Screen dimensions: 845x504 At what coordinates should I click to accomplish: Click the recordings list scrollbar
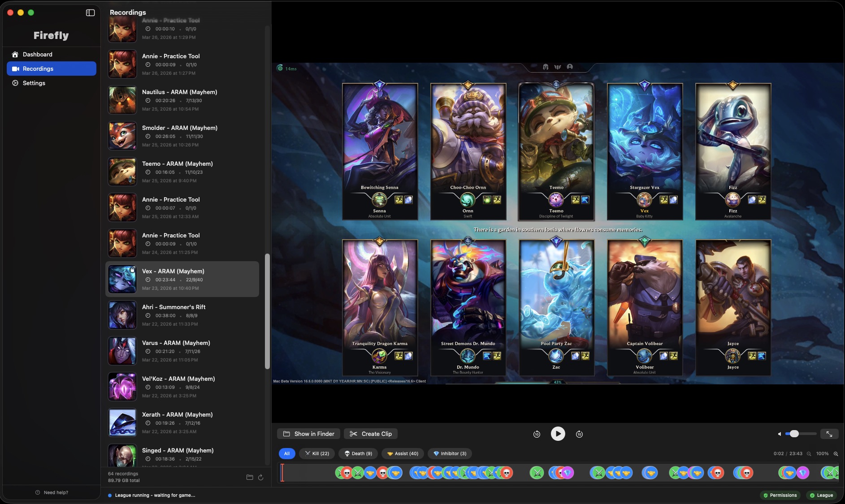point(267,311)
